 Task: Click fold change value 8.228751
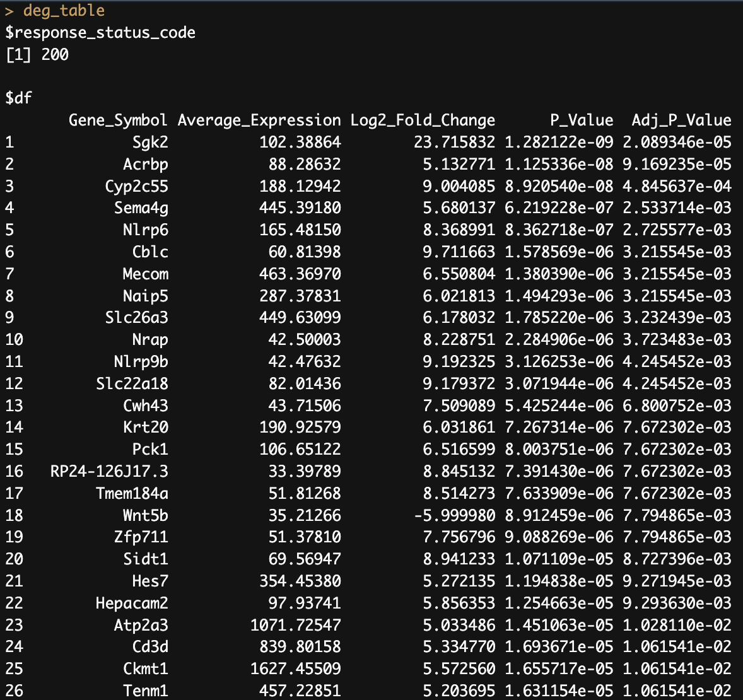coord(459,340)
